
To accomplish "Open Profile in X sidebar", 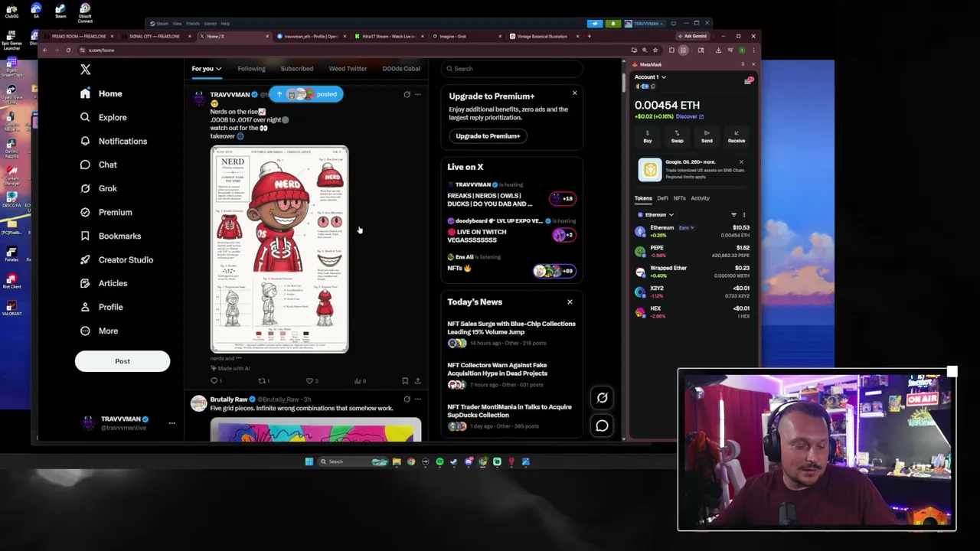I will coord(102,307).
